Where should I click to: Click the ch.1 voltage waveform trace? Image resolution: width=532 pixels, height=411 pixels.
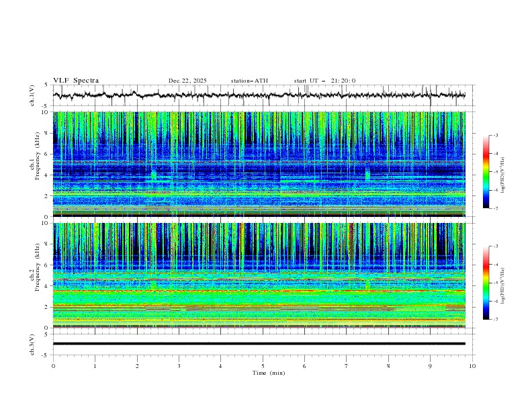click(x=259, y=95)
